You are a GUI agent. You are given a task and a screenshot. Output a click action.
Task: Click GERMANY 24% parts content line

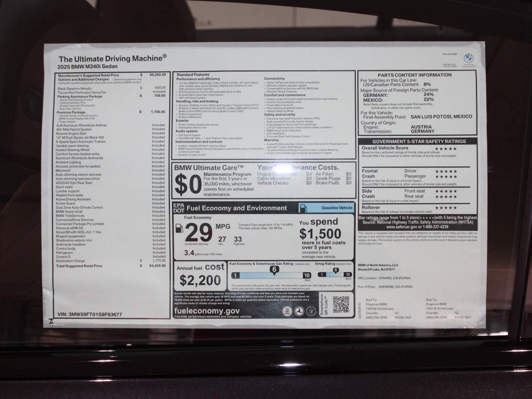tap(399, 95)
